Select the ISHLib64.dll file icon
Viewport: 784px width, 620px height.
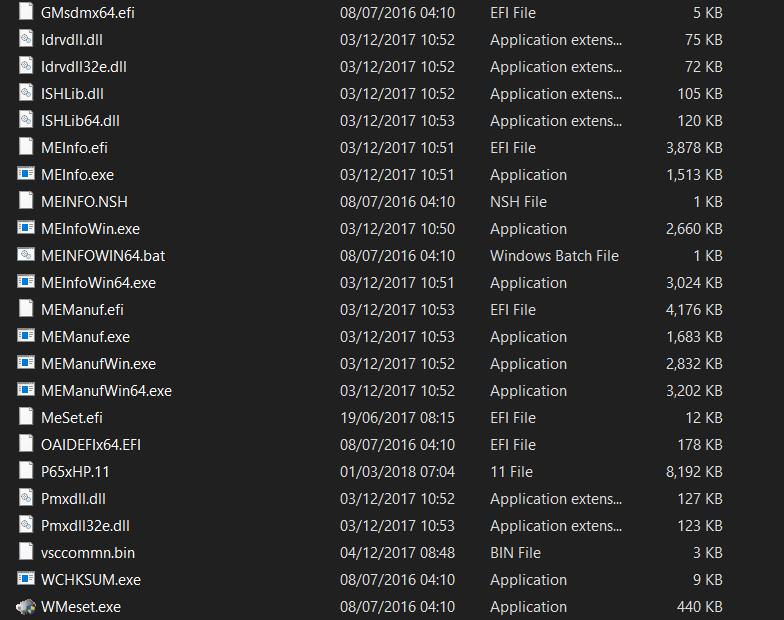[x=26, y=121]
